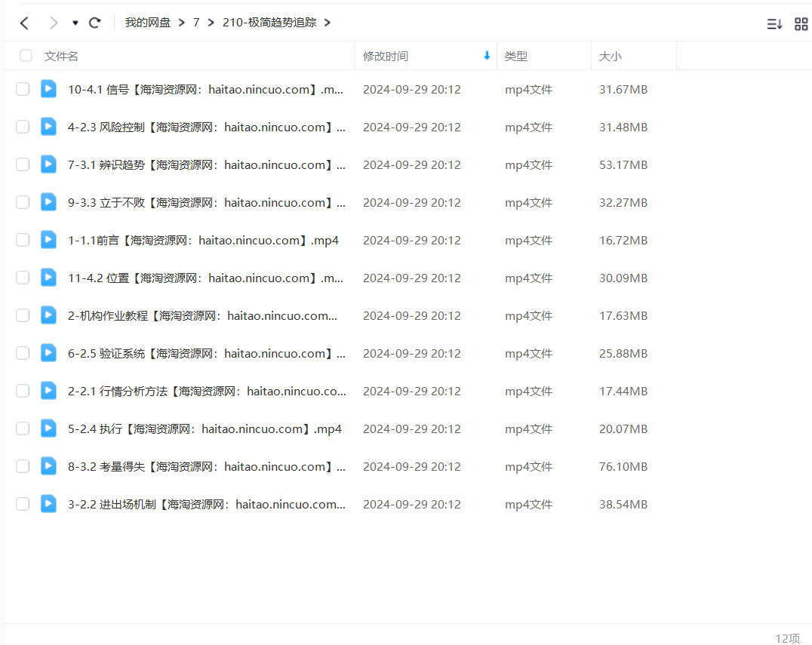Image resolution: width=812 pixels, height=645 pixels.
Task: Open file 5-2.4 执行 by its name
Action: click(205, 428)
